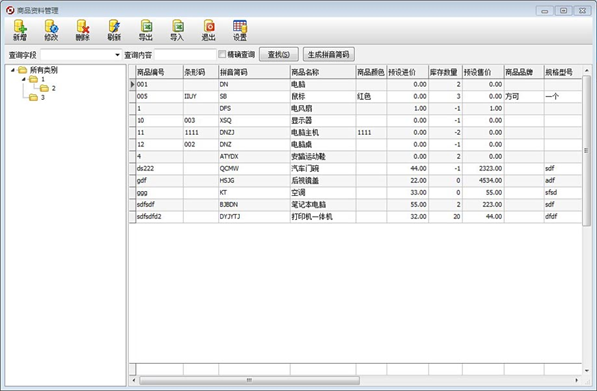Click the 新增 (Add) toolbar icon
The height and width of the screenshot is (391, 597).
click(20, 30)
